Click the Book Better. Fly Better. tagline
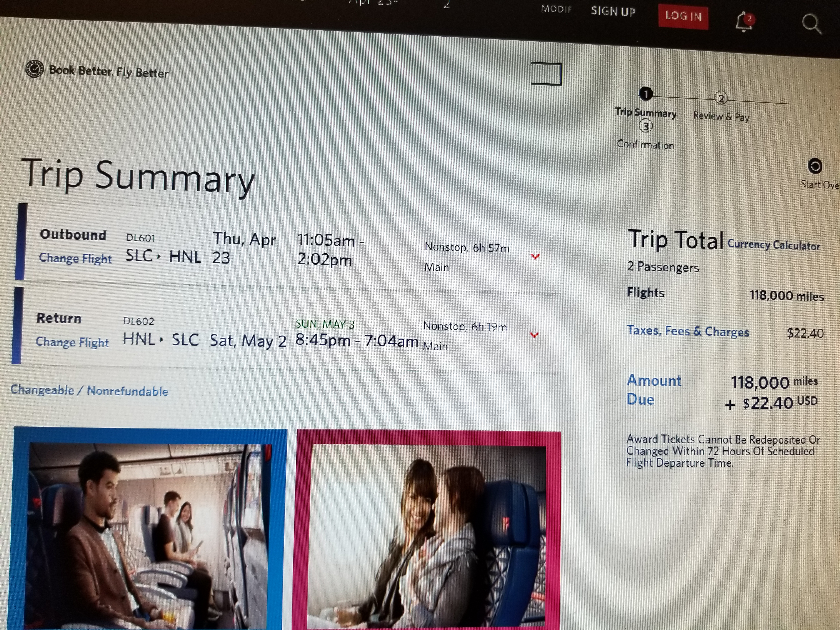This screenshot has width=840, height=630. (109, 71)
